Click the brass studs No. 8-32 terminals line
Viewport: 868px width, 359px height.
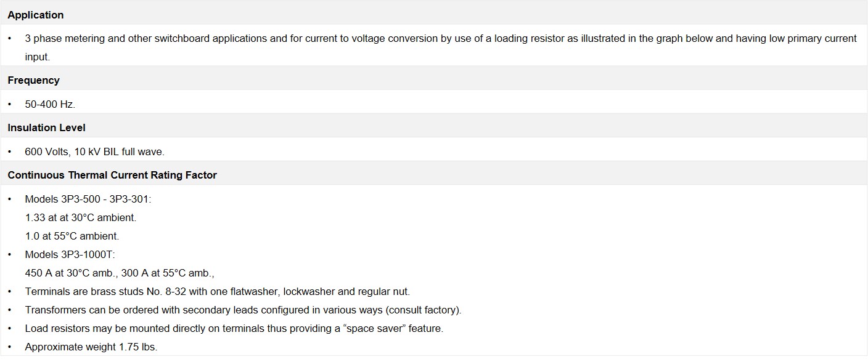(218, 291)
